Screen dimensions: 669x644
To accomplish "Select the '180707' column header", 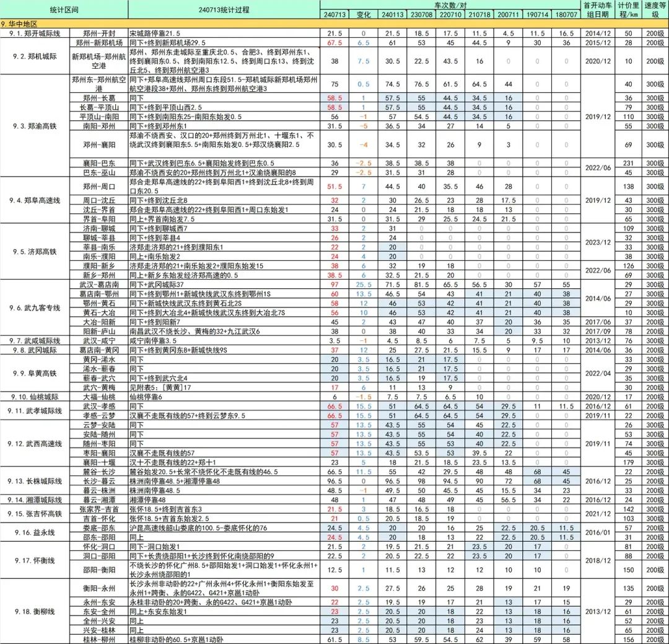I will coord(566,14).
